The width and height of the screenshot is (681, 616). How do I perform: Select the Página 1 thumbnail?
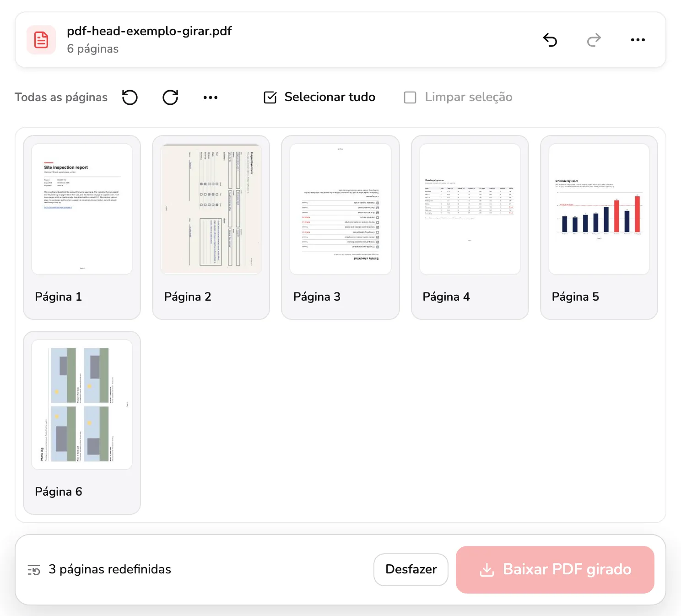tap(82, 209)
